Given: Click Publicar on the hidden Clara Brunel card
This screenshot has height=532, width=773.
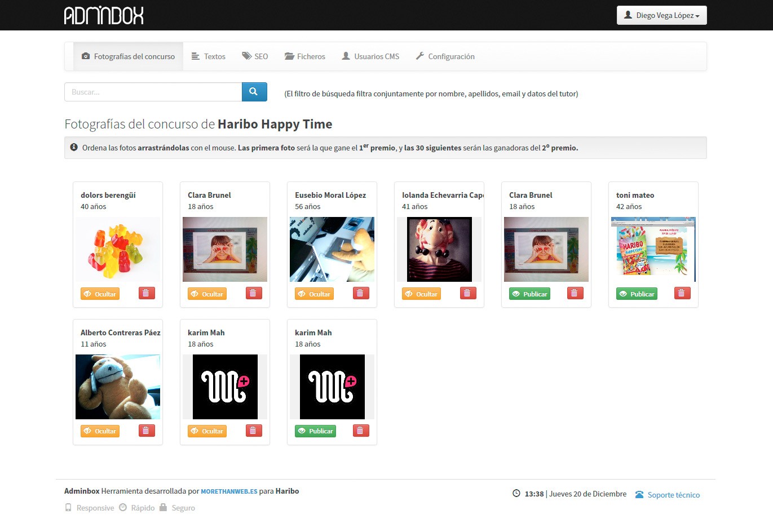Looking at the screenshot, I should point(529,294).
